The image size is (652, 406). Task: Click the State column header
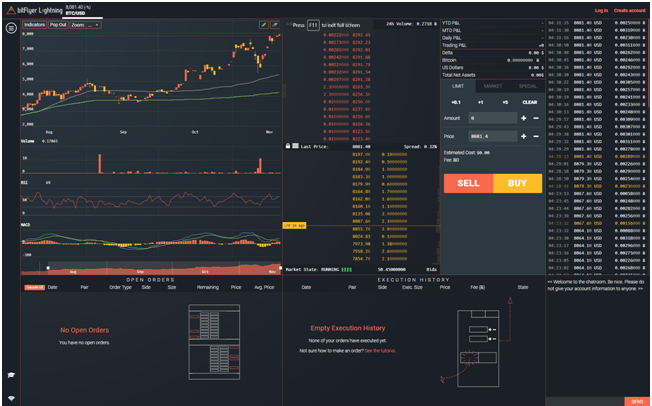tap(523, 287)
